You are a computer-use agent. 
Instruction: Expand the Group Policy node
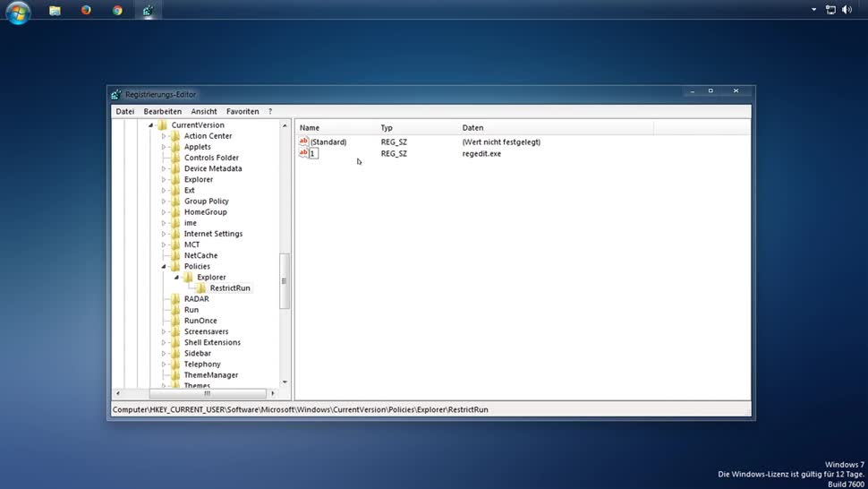tap(163, 201)
